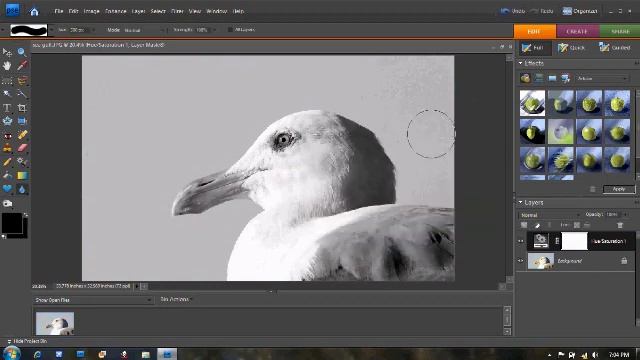The image size is (640, 360).
Task: Select the blue heart Custom Shape tool
Action: coord(7,189)
